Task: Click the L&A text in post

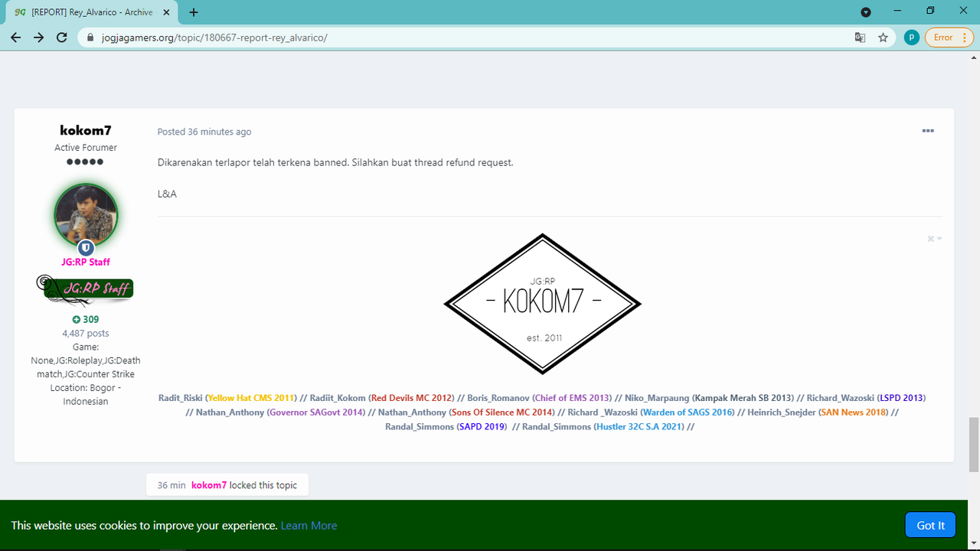Action: coord(167,194)
